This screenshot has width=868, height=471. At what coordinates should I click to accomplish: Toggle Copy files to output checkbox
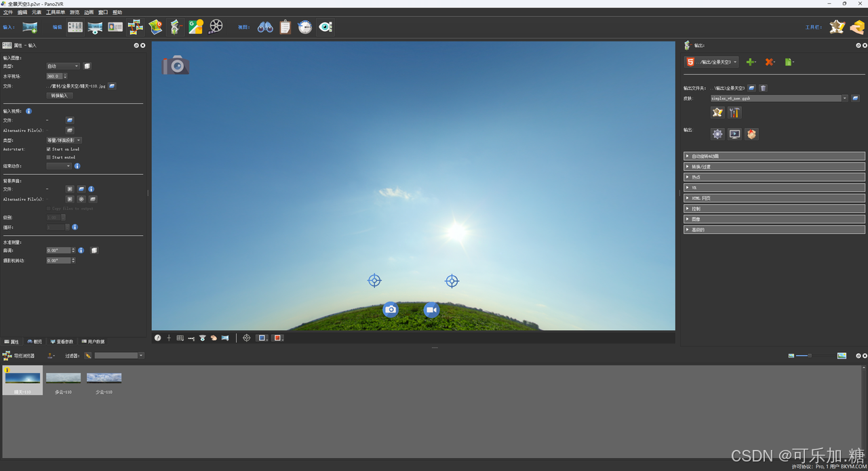[x=49, y=209]
